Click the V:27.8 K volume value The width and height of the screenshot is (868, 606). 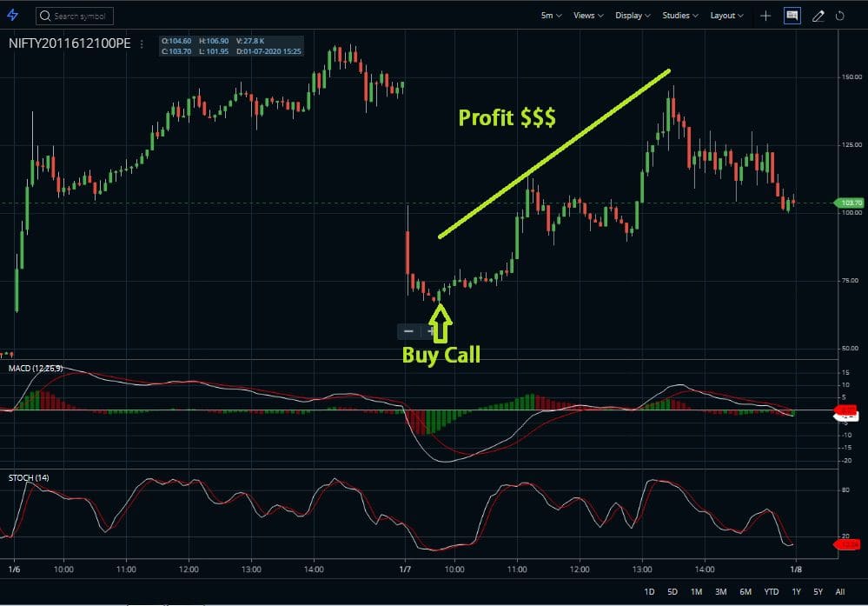point(250,41)
